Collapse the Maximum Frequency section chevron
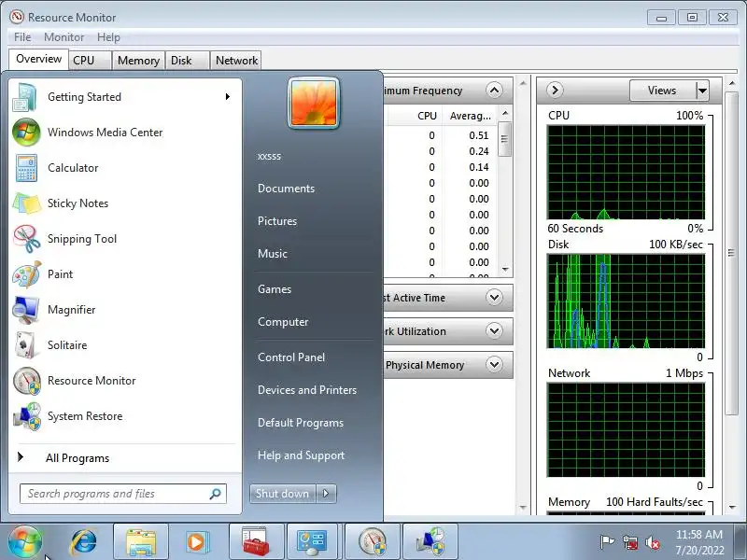The image size is (747, 560). pos(494,90)
